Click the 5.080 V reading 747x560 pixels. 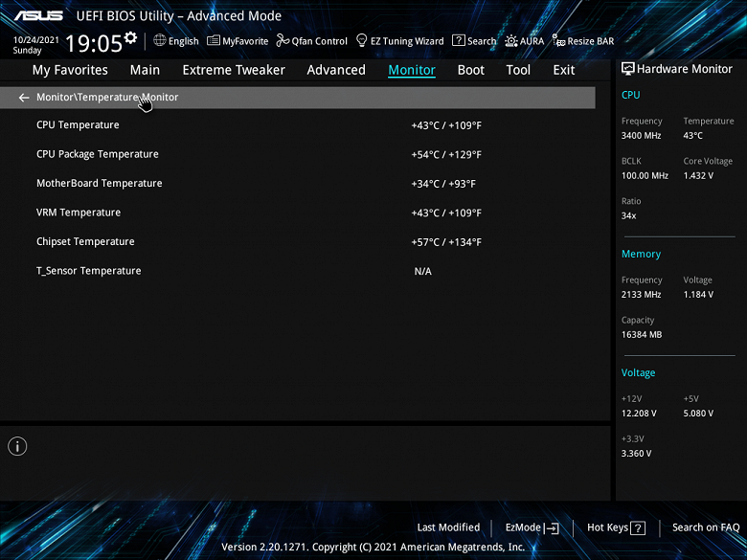point(698,414)
